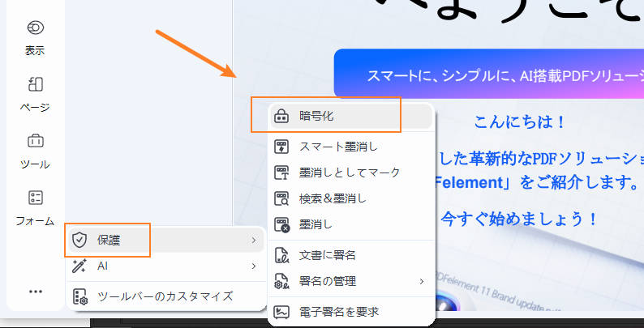Choose the 墨消し menu entry
Image resolution: width=644 pixels, height=328 pixels.
[351, 225]
